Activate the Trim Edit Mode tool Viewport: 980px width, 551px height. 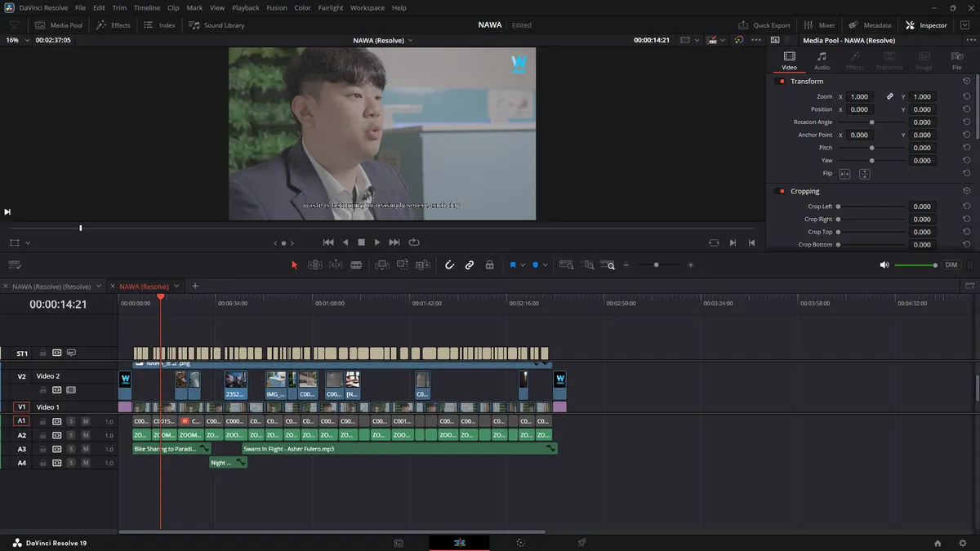pyautogui.click(x=315, y=265)
